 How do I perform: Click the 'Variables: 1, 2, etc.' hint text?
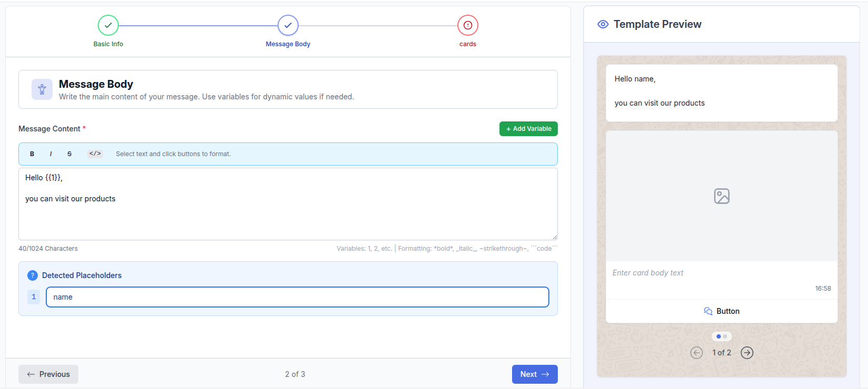point(364,249)
